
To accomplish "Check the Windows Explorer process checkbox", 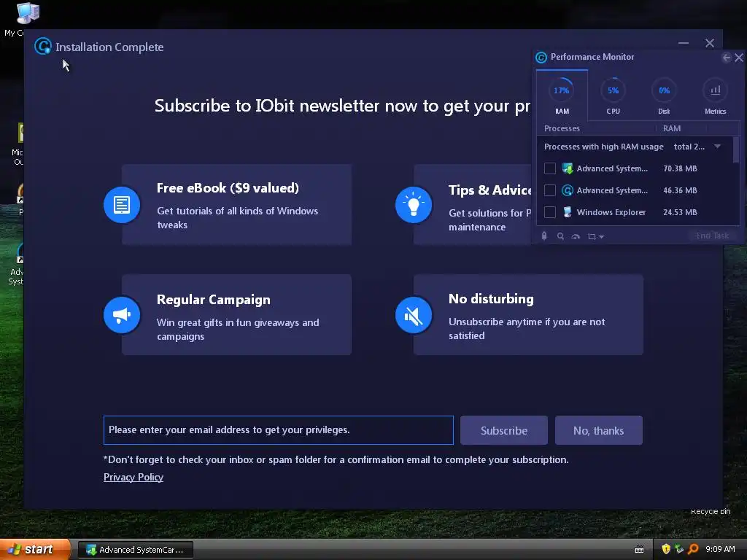I will click(x=550, y=212).
